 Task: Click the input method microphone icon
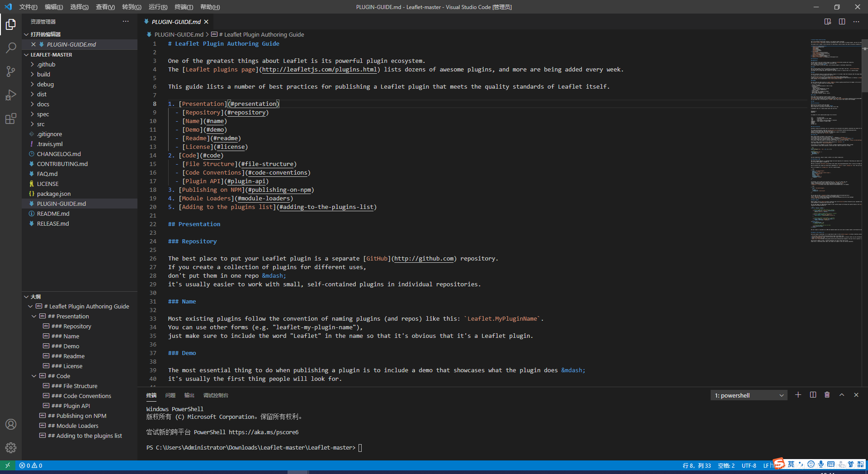(x=821, y=464)
